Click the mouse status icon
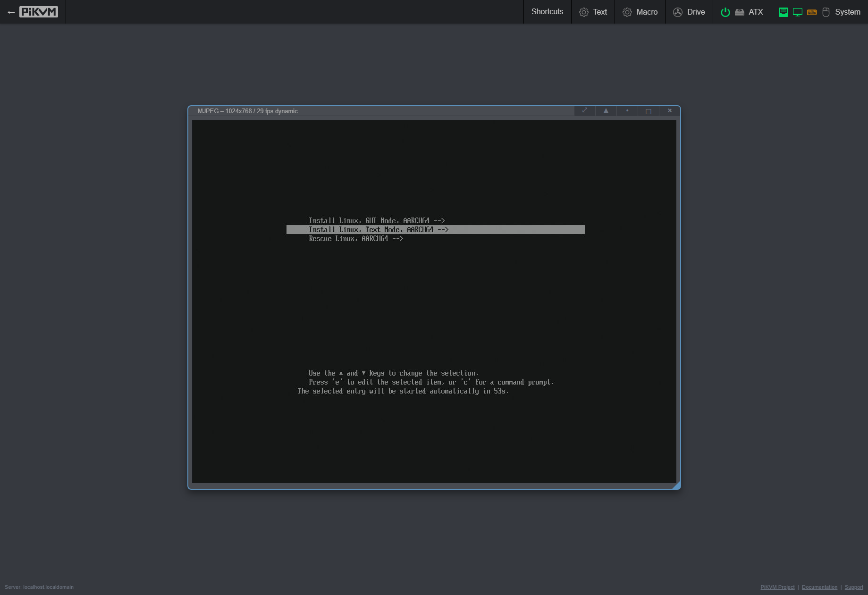 click(826, 12)
